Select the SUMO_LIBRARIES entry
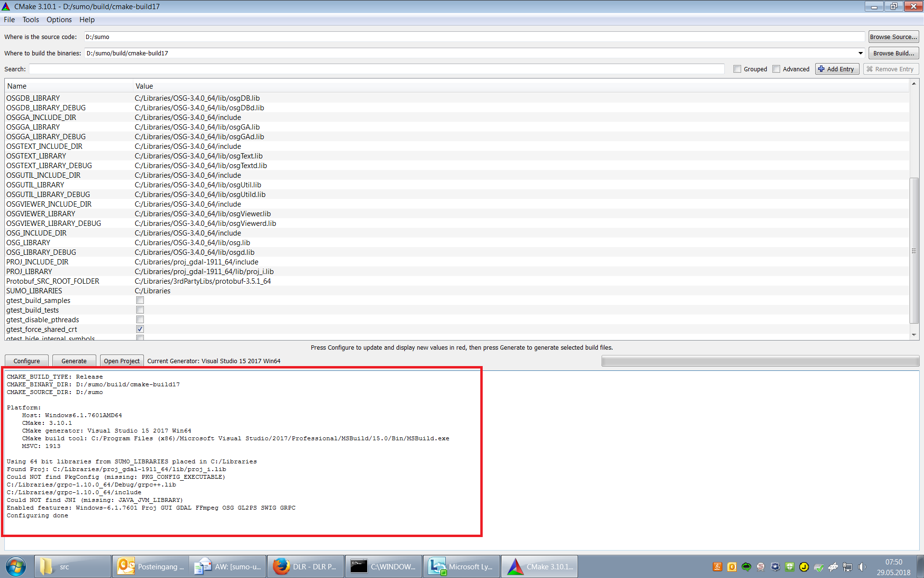 34,291
